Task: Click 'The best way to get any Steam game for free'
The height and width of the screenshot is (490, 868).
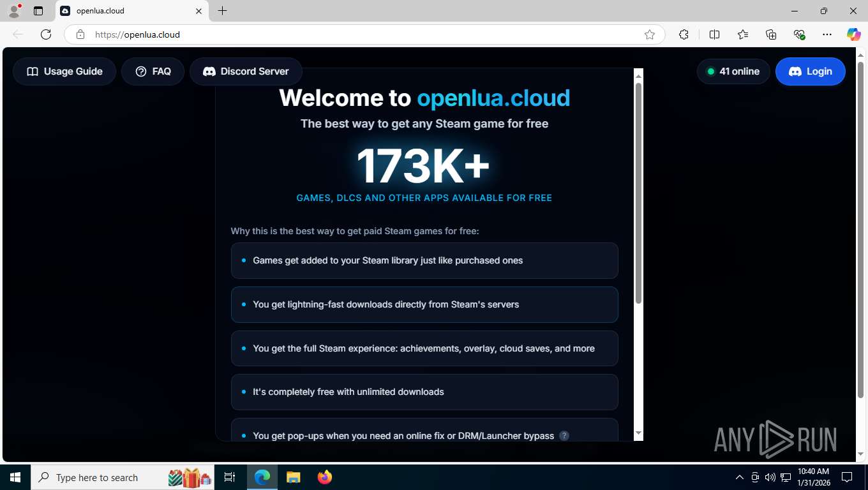Action: (424, 124)
